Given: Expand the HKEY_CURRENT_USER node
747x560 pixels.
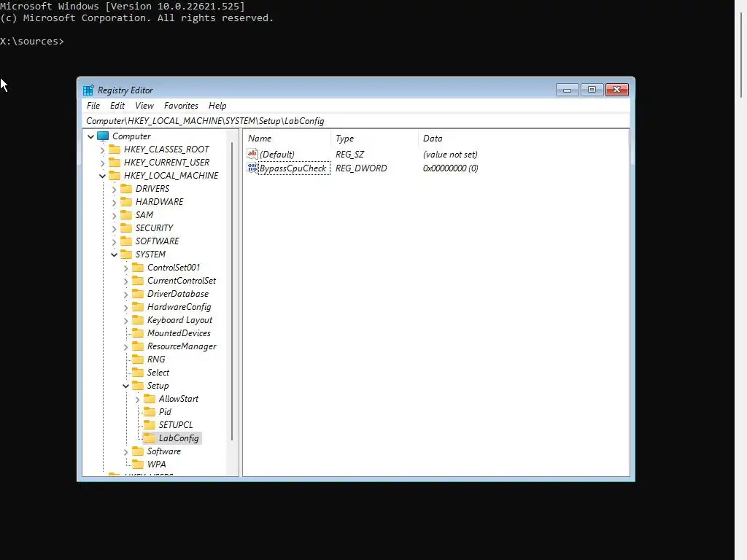Looking at the screenshot, I should tap(102, 163).
